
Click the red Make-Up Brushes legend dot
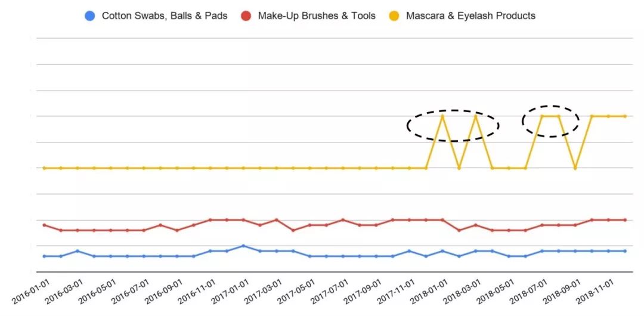246,16
